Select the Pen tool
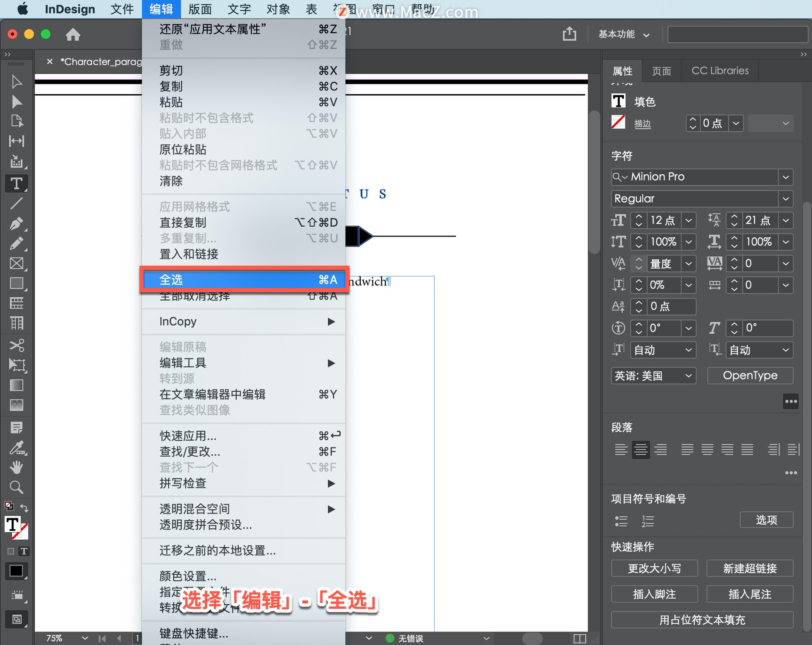Screen dimensions: 812x645 [x=16, y=223]
